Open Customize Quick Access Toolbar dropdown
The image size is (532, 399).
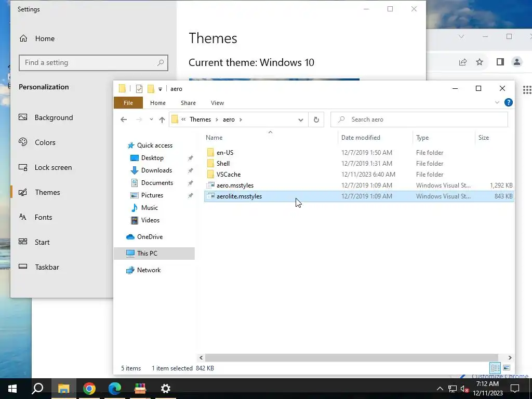160,89
